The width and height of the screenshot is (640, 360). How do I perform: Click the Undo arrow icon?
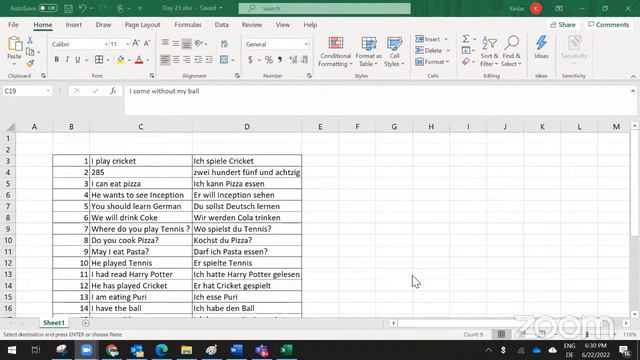(82, 8)
